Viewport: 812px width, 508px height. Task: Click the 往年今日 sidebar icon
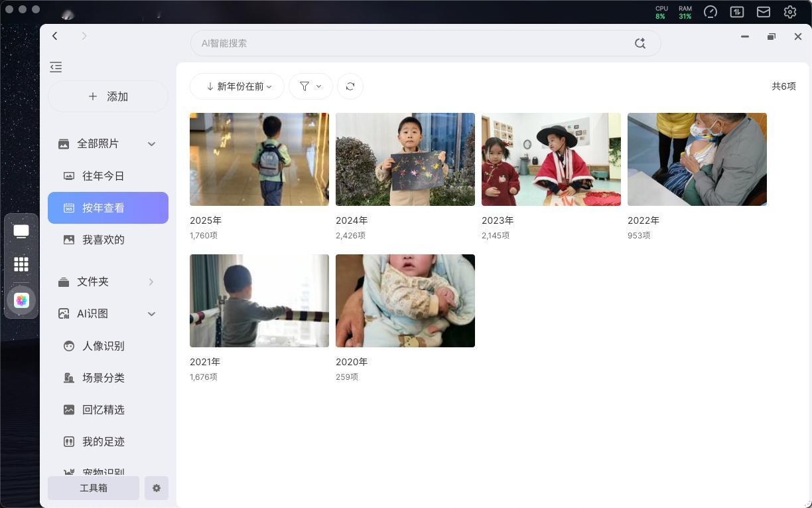coord(69,176)
